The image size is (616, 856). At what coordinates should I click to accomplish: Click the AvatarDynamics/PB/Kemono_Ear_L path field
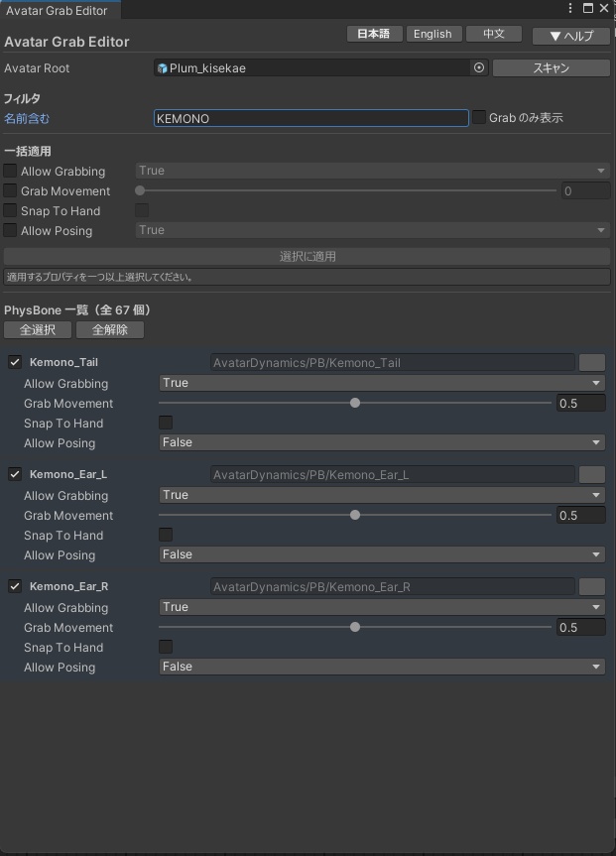tap(393, 474)
